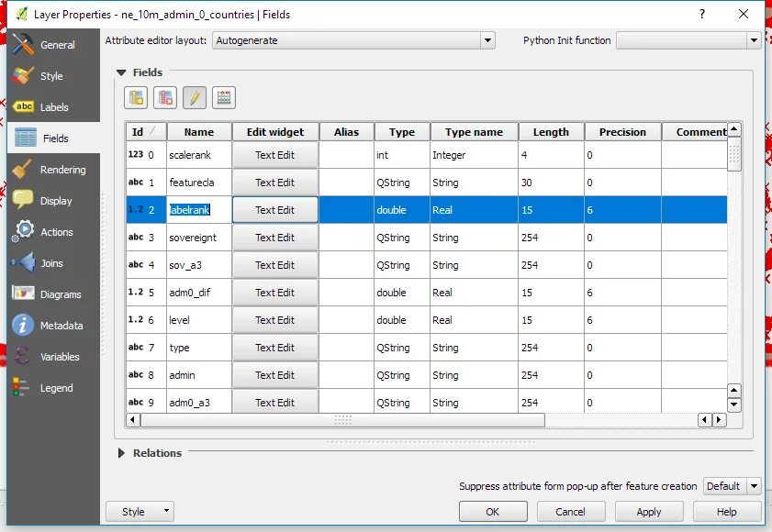772x532 pixels.
Task: Close the Layer Properties dialog
Action: [744, 14]
